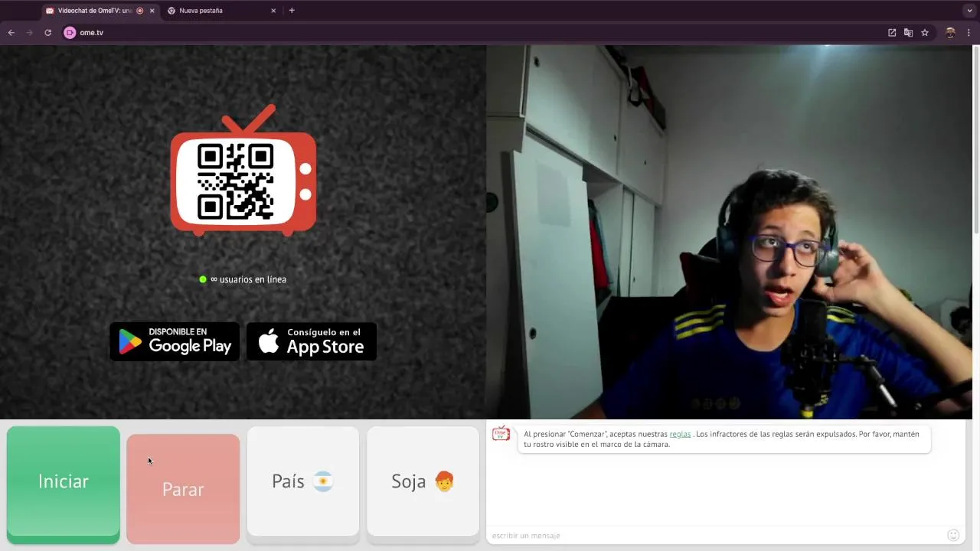The height and width of the screenshot is (551, 980).
Task: Click the App Store badge
Action: point(312,341)
